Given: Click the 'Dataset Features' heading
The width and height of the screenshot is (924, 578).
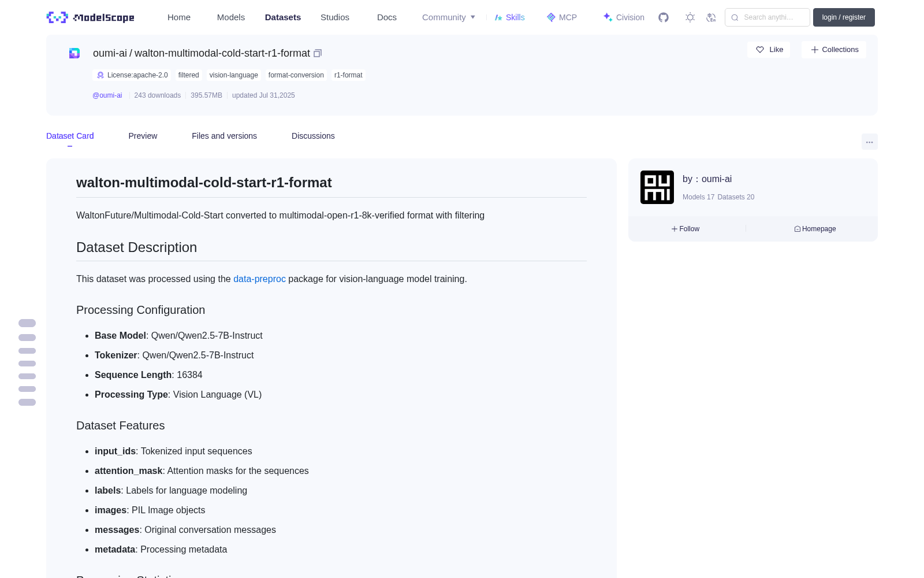Looking at the screenshot, I should (120, 425).
